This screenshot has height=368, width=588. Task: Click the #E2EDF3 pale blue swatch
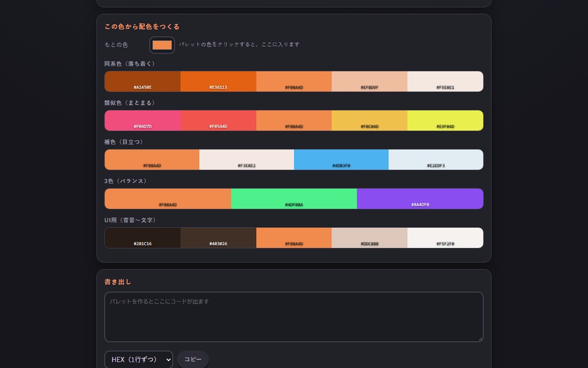click(x=436, y=160)
